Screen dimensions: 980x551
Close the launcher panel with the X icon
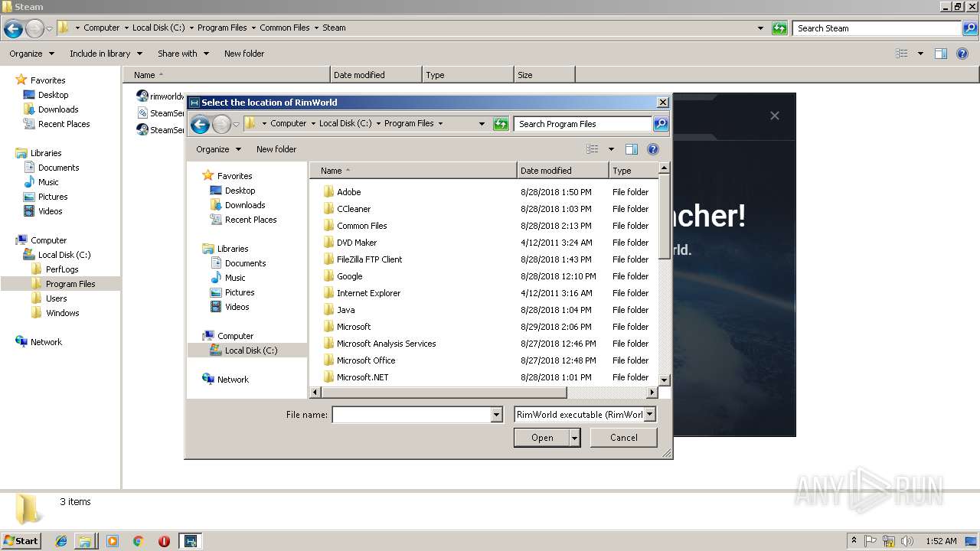point(775,116)
